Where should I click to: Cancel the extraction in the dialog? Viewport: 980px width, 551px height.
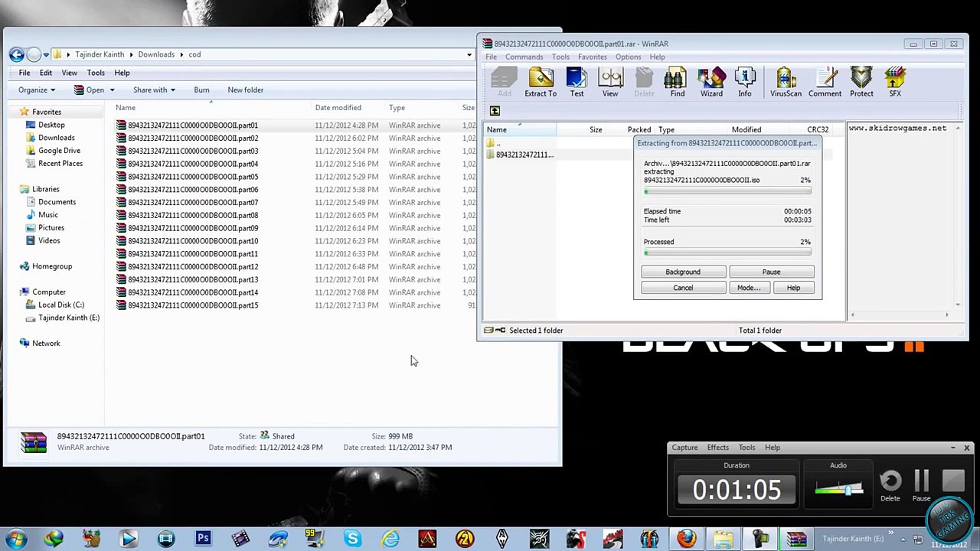(x=683, y=288)
